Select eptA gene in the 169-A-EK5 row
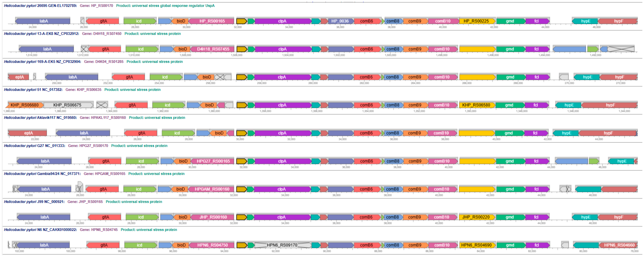Viewport: 644px width, 257px height. click(18, 77)
